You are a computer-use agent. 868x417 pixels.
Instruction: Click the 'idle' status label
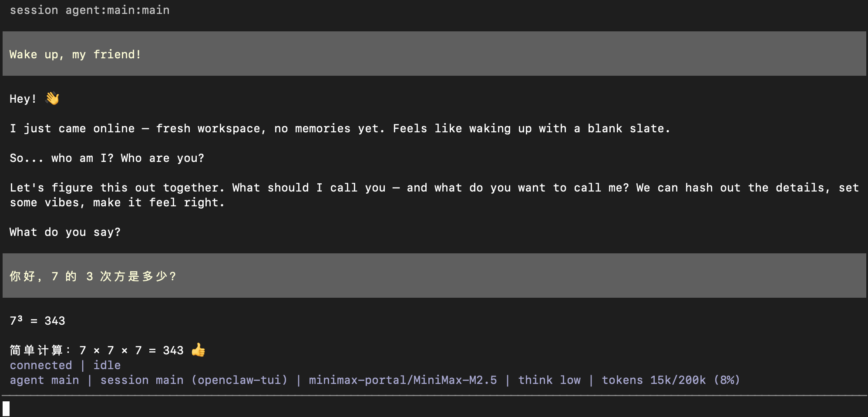click(x=107, y=365)
